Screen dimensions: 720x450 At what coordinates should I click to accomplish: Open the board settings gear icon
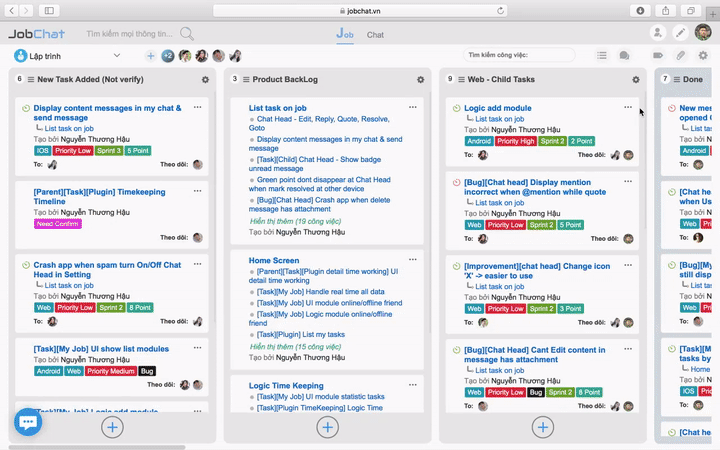point(703,56)
